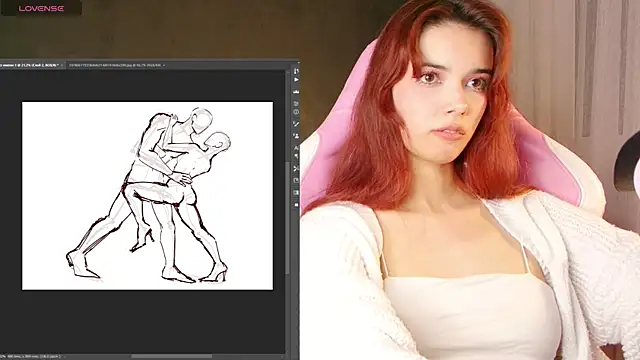Open the Clone Source panel icon
The image size is (640, 360).
point(296,136)
